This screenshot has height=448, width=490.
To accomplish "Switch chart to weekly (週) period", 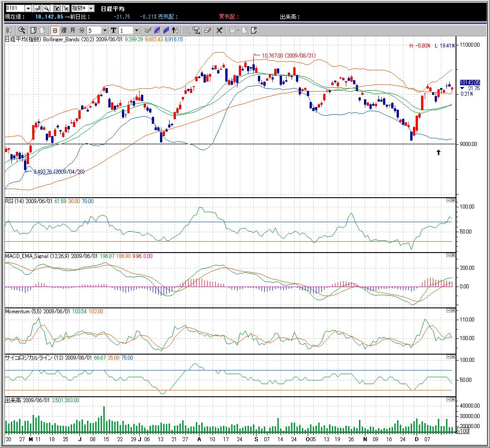I will [63, 30].
